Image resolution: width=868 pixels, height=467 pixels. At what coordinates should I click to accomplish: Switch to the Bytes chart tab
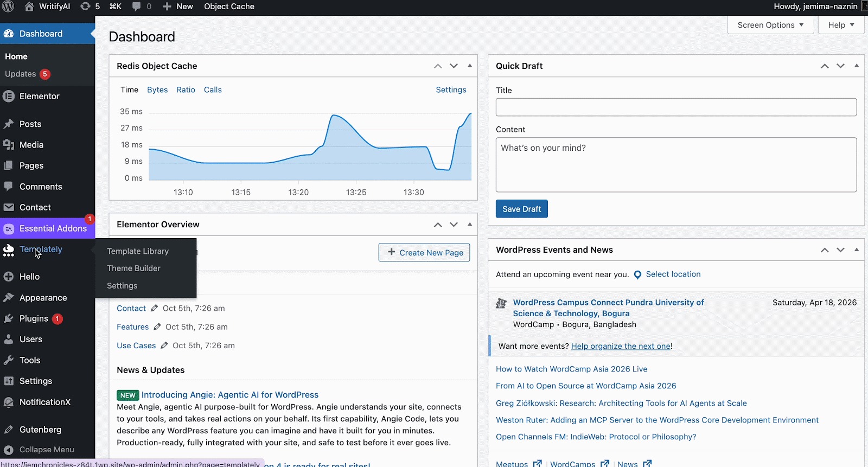(x=157, y=90)
